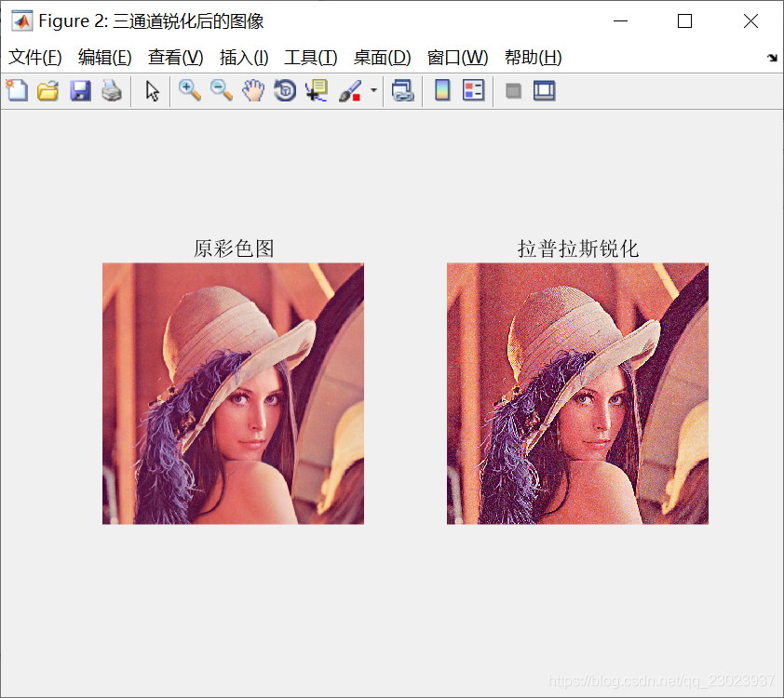Activate the Zoom Out magnifier tool
Screen dimensions: 784x698
click(x=222, y=91)
